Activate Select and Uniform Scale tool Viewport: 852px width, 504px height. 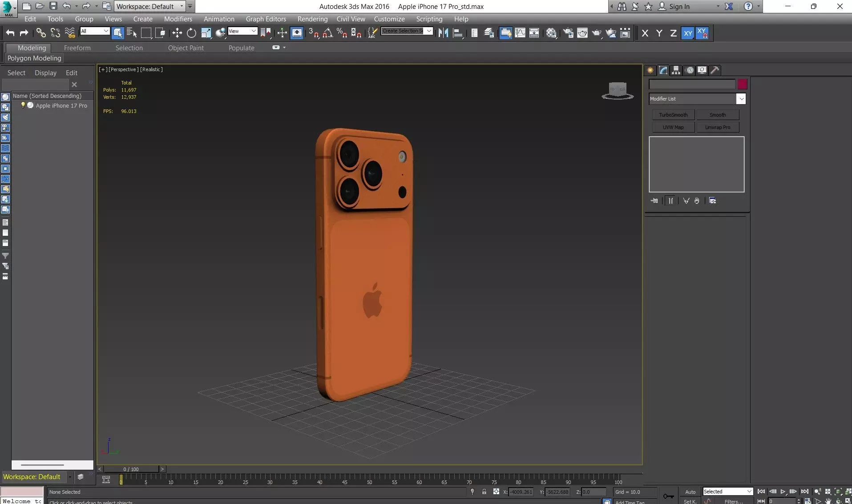point(206,33)
